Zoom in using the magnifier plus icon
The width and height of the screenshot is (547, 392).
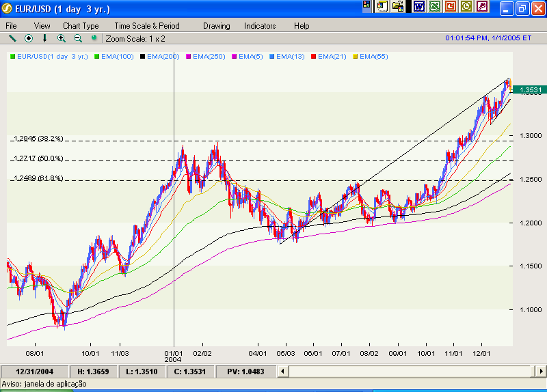(62, 38)
